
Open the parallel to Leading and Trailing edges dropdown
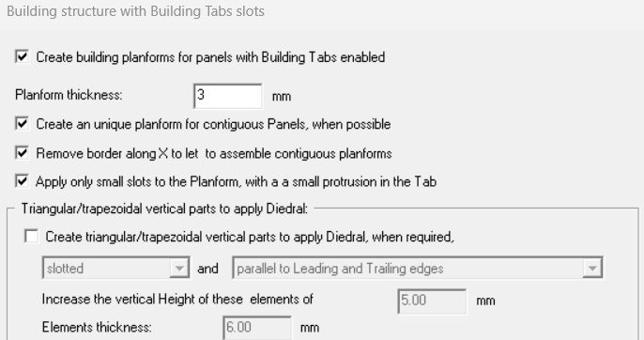pos(418,268)
